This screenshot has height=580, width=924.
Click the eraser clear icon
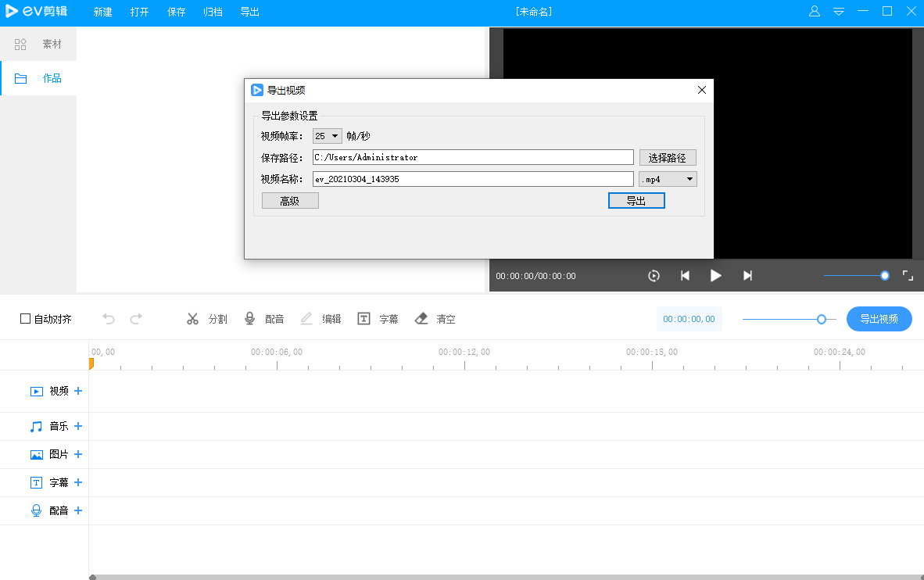click(421, 319)
